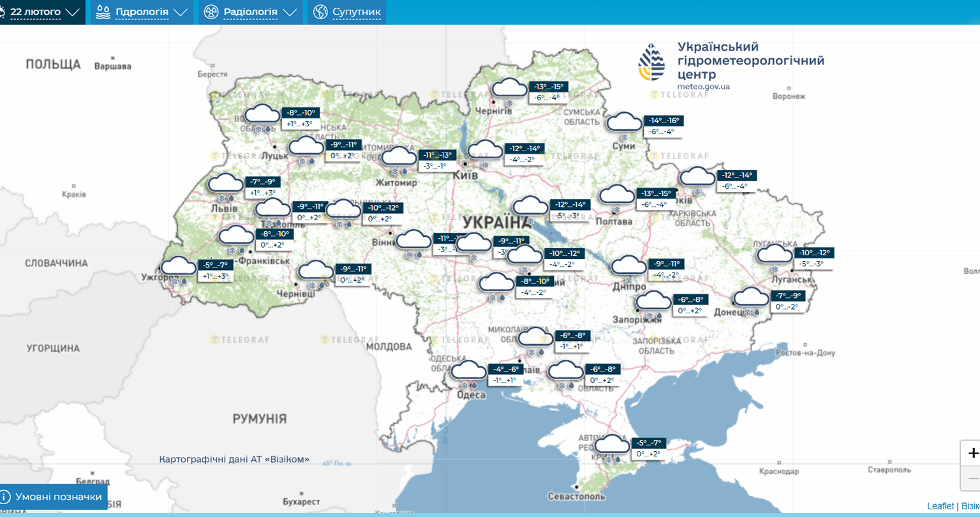Click the Kyiv temperature label -12°...-14°
The image size is (980, 517).
click(525, 148)
